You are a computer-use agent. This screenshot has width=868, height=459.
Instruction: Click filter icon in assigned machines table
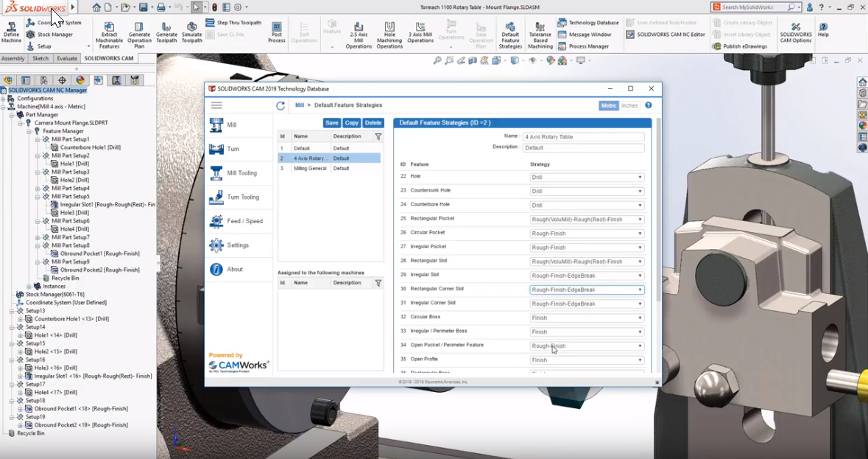(x=378, y=283)
